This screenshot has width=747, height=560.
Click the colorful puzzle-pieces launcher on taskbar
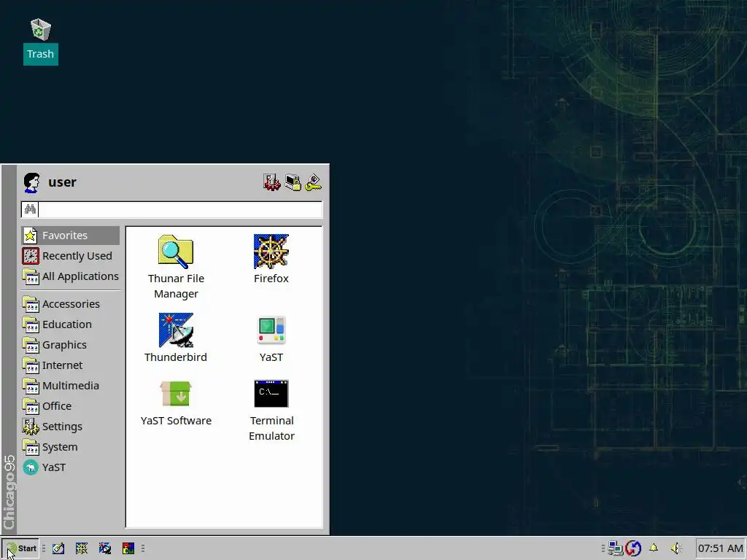(x=128, y=548)
